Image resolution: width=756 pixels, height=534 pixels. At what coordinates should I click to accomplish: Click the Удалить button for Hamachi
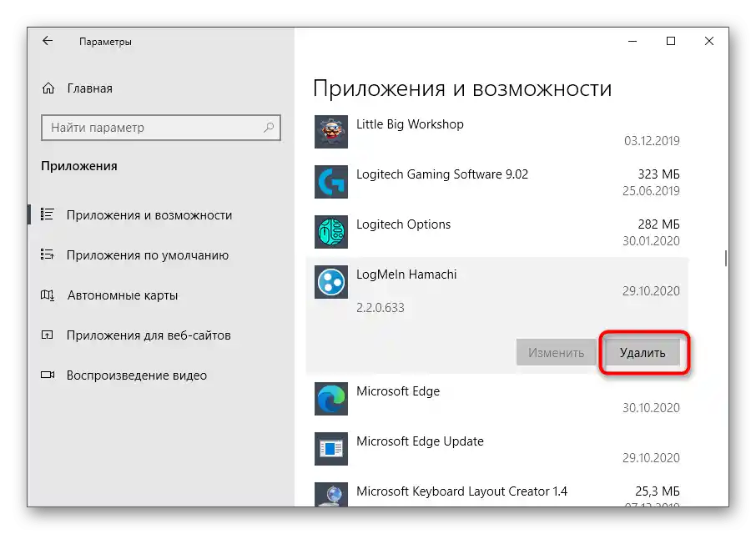pyautogui.click(x=643, y=352)
